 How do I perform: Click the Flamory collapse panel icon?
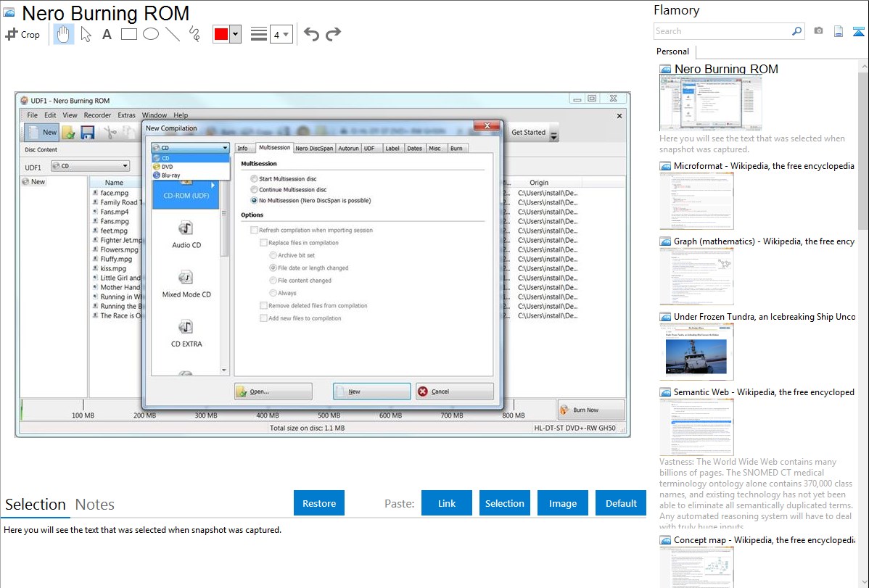(x=858, y=31)
